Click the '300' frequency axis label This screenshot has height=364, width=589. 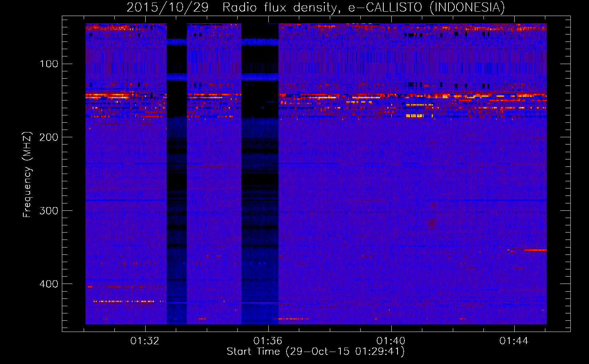pyautogui.click(x=49, y=211)
